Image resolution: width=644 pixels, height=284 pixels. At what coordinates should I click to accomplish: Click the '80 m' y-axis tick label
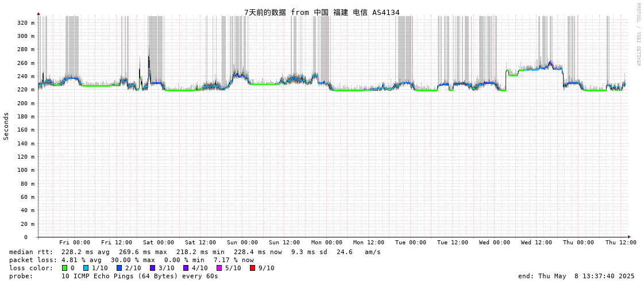(x=28, y=184)
